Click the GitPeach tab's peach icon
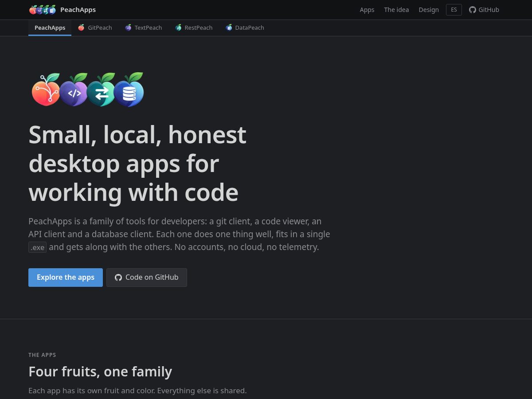This screenshot has height=399, width=532. coord(81,27)
